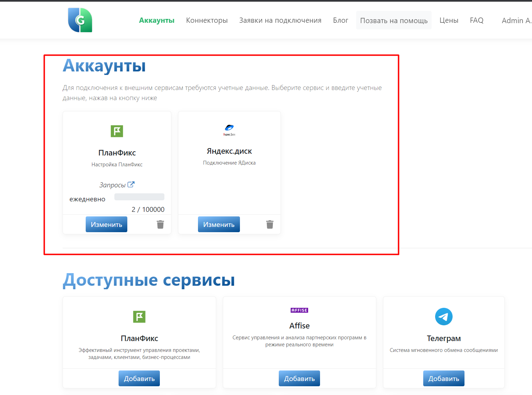The image size is (532, 395).
Task: Click the Яндекс.диск account card title
Action: click(x=229, y=151)
